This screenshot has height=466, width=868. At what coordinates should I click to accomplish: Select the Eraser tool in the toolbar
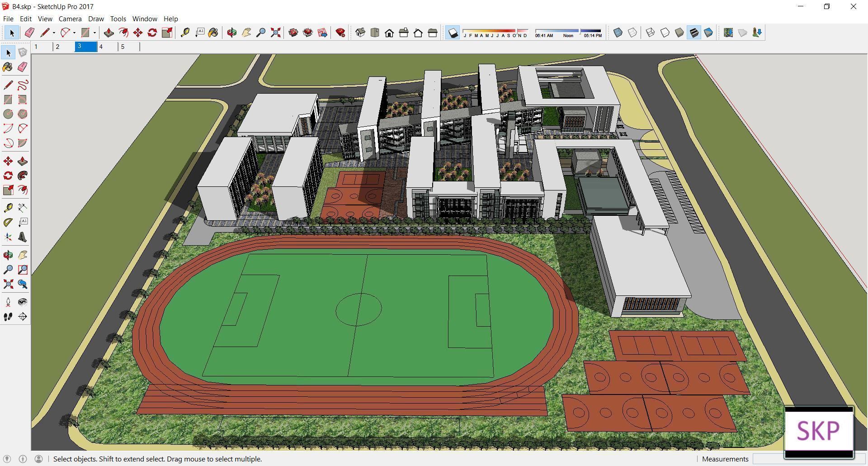[30, 32]
